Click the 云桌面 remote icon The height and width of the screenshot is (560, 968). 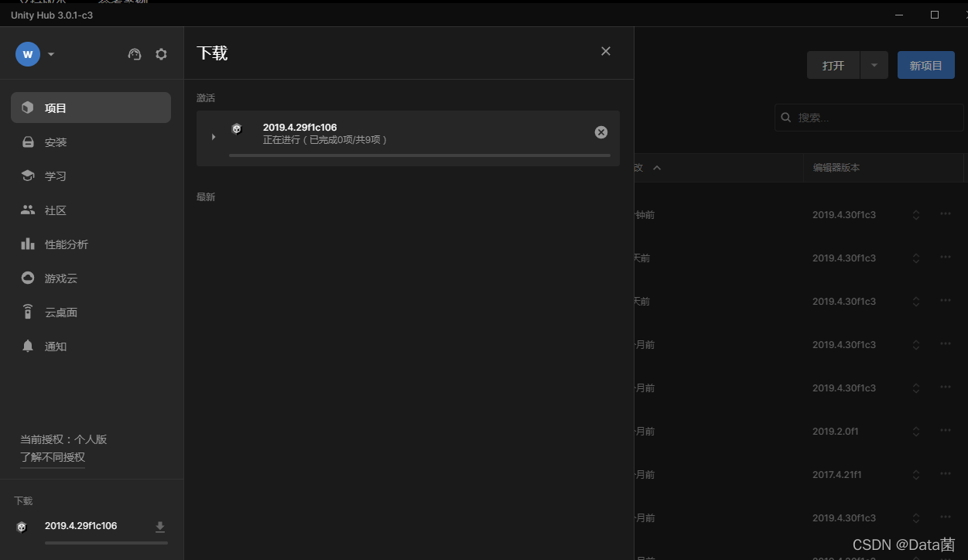28,312
